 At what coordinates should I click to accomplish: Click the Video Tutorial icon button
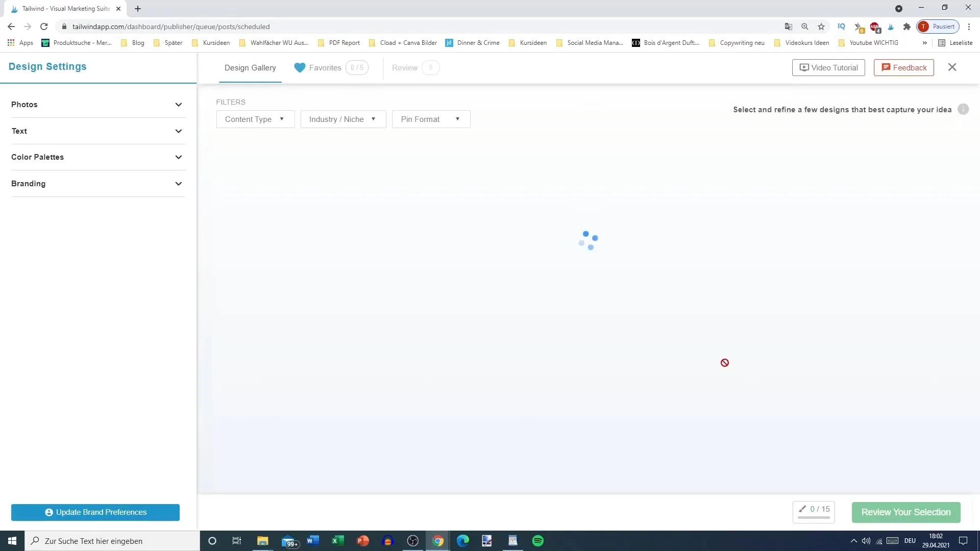(804, 67)
